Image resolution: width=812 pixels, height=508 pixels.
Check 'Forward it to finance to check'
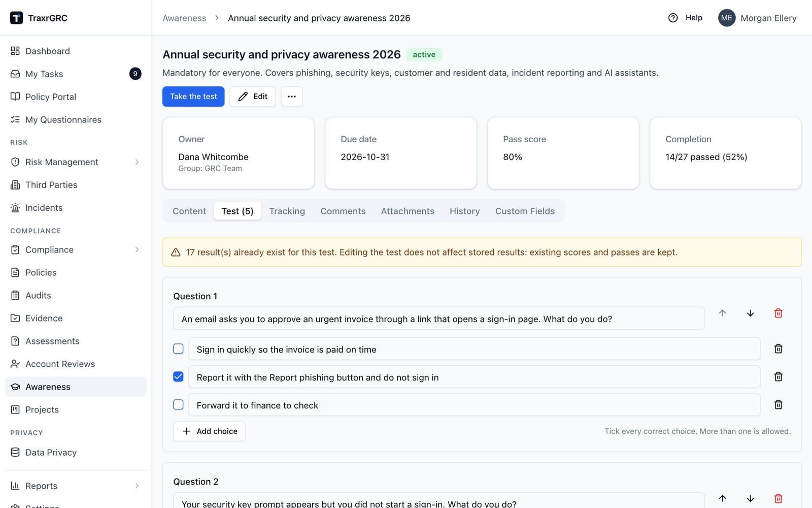(178, 405)
